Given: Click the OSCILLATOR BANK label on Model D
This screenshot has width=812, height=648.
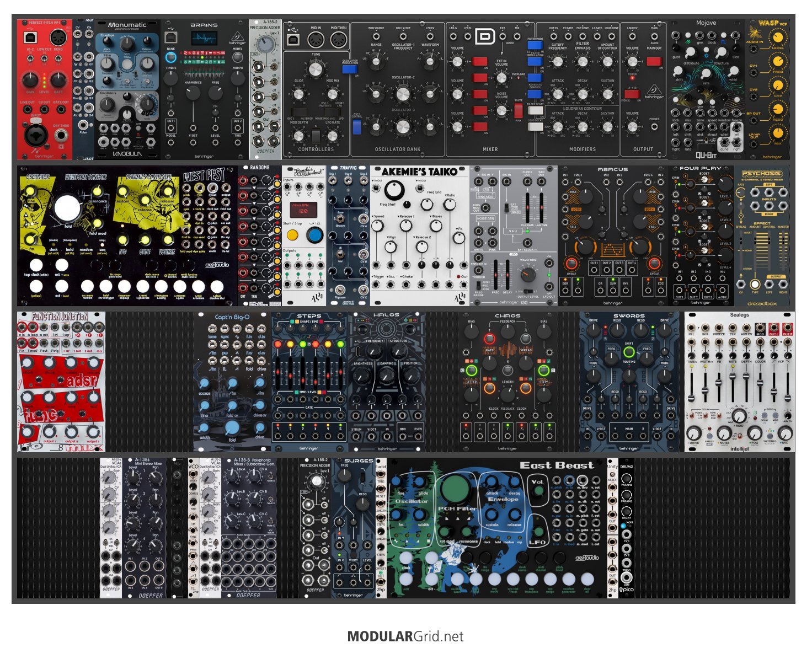Looking at the screenshot, I should click(x=398, y=149).
